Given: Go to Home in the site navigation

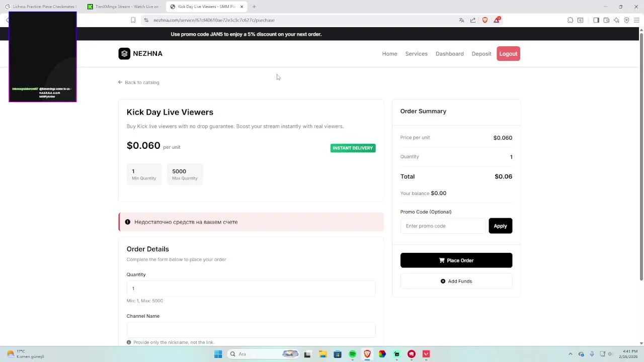Looking at the screenshot, I should pos(389,54).
